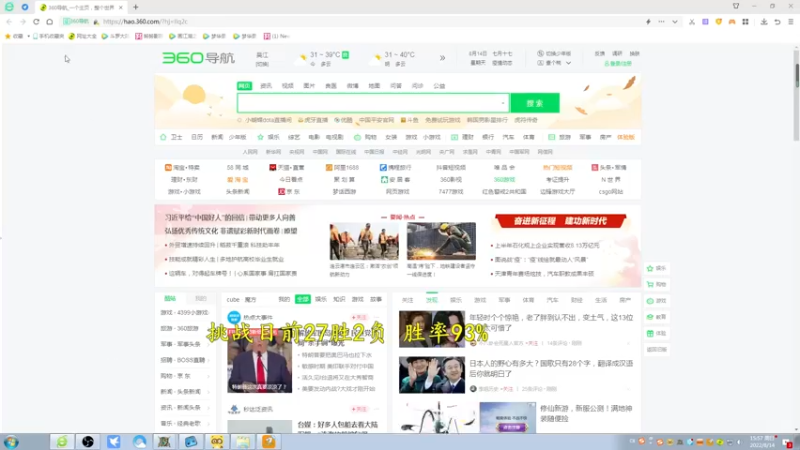The image size is (800, 450).
Task: Select the 网页 search tab
Action: point(244,86)
